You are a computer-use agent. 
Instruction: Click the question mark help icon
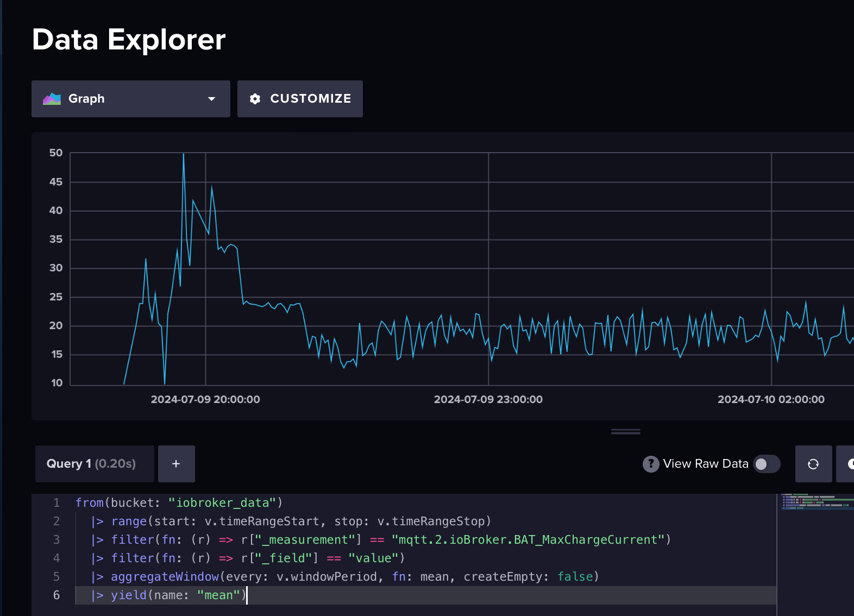651,464
